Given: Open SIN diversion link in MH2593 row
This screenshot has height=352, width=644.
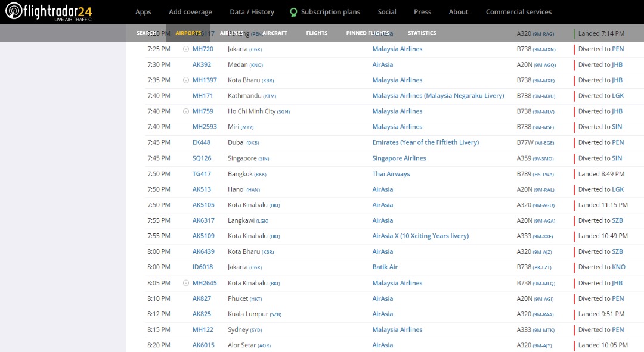Looking at the screenshot, I should click(x=617, y=127).
